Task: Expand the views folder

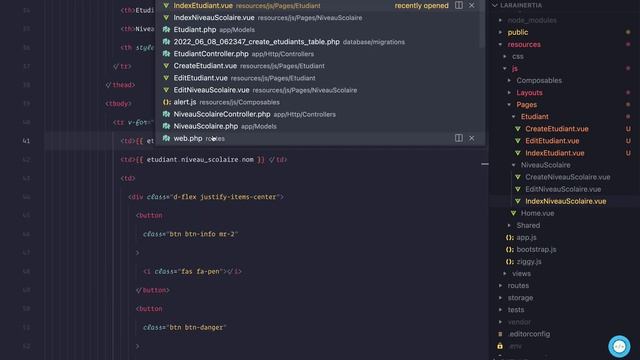Action: pos(505,273)
